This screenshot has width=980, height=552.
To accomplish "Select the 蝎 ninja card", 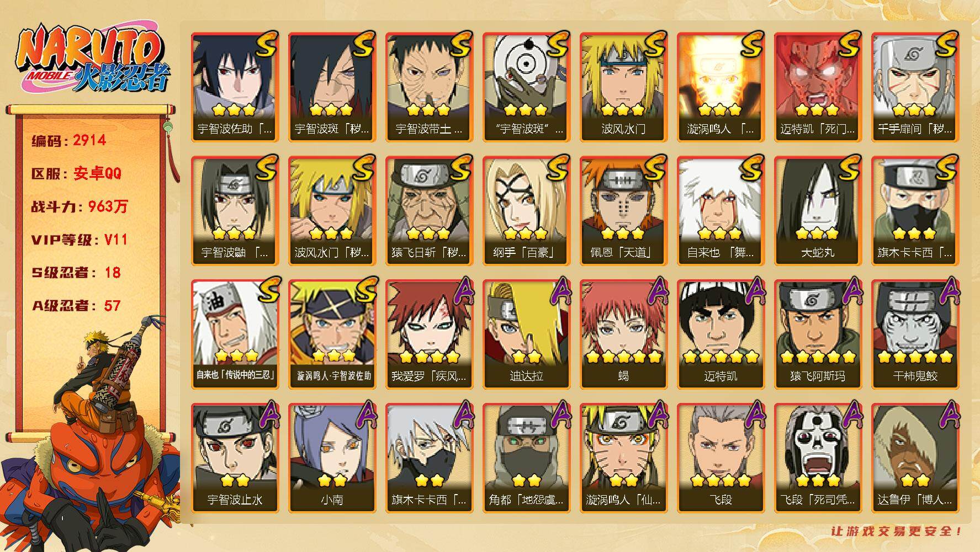I will click(x=623, y=335).
